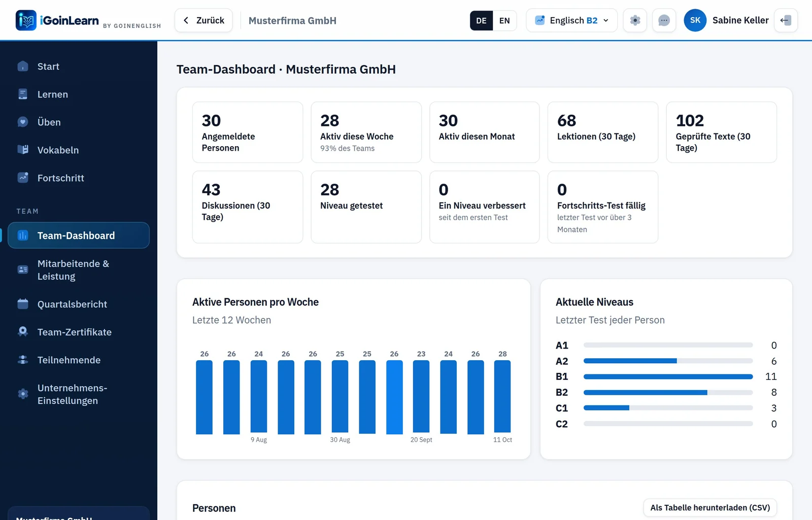Select Team-Dashboard menu item
Image resolution: width=812 pixels, height=520 pixels.
click(79, 235)
